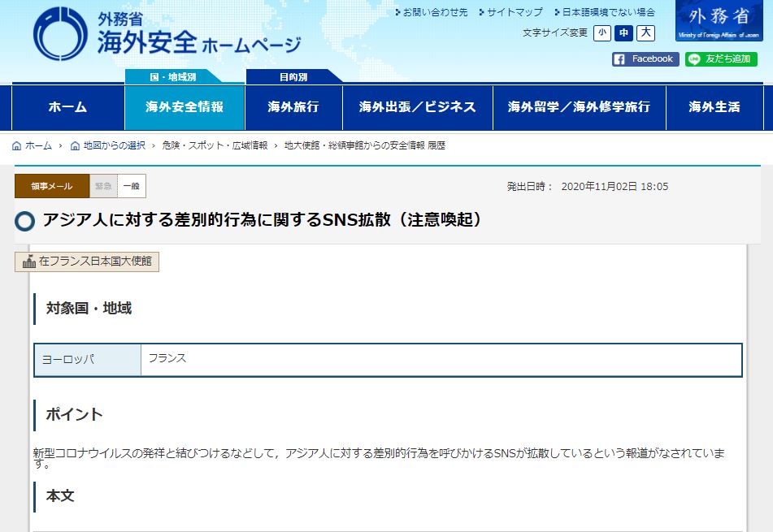Click the 外務省 circular logo icon
This screenshot has width=773, height=532.
coord(60,34)
